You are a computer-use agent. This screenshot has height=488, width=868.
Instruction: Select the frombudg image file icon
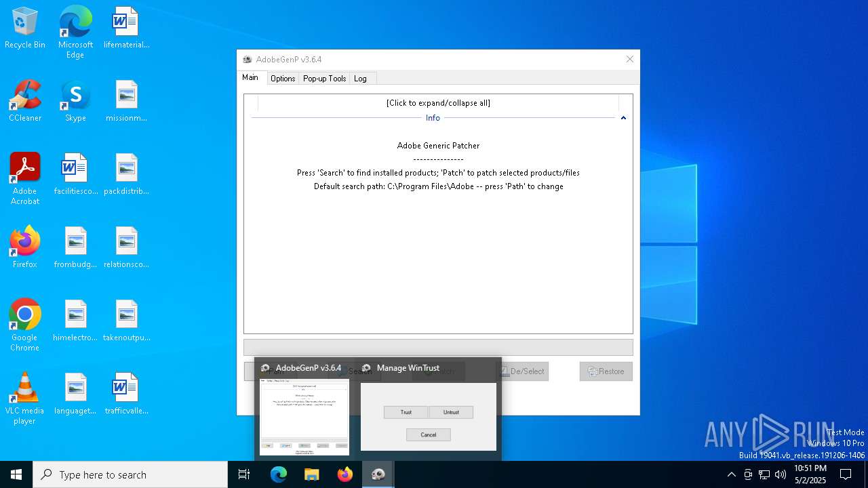(75, 248)
